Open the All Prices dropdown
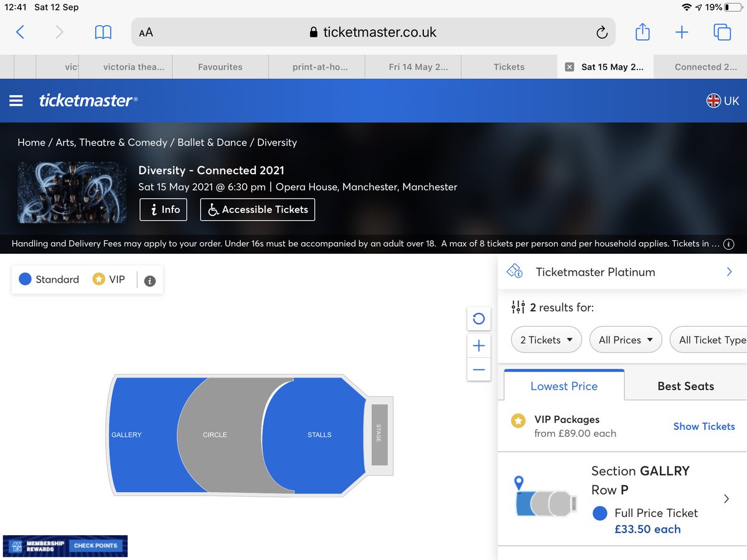Image resolution: width=747 pixels, height=560 pixels. coord(626,340)
